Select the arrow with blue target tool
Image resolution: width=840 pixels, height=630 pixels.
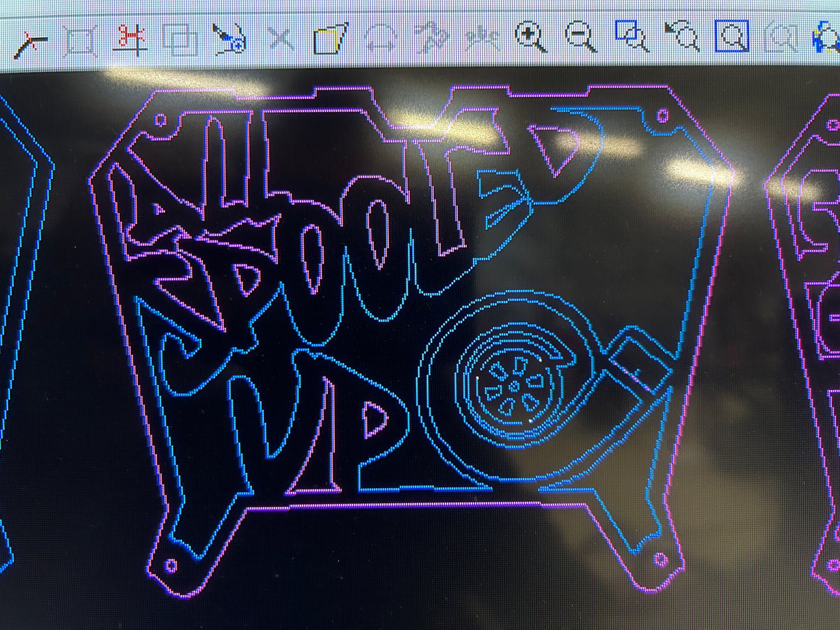pos(230,40)
